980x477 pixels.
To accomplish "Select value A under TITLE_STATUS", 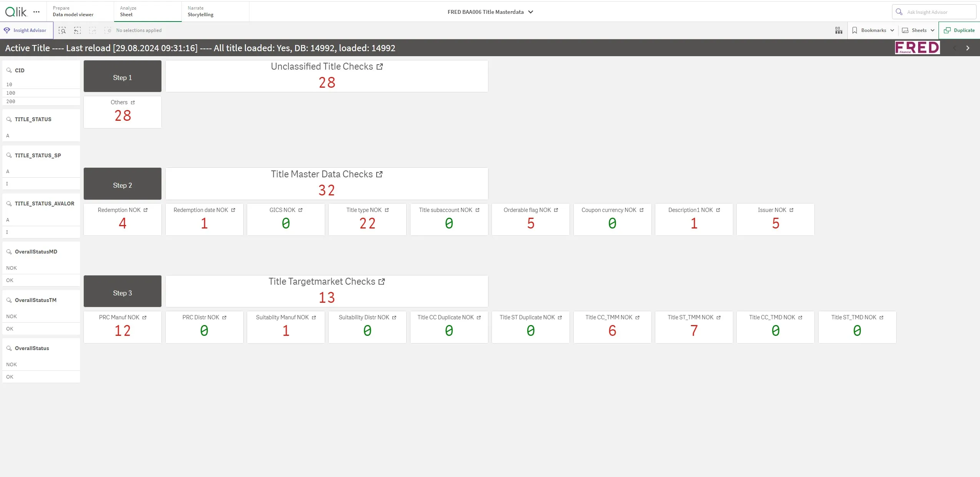I will point(41,136).
